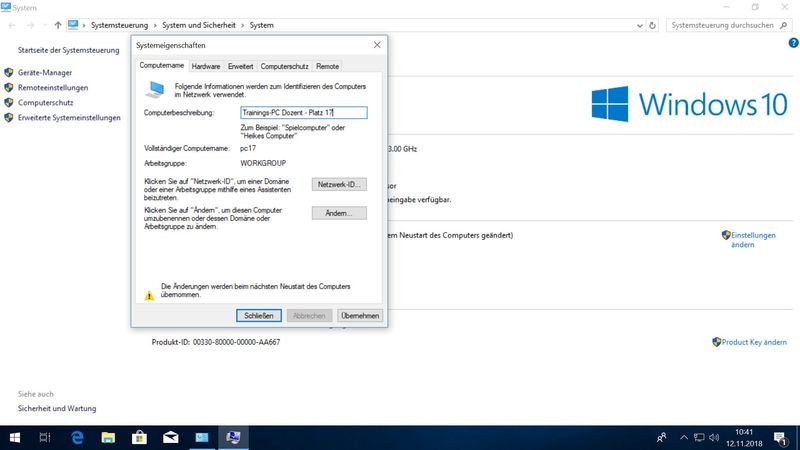Click the Netzwerk-ID button
Screen dimensions: 800x450
[339, 184]
